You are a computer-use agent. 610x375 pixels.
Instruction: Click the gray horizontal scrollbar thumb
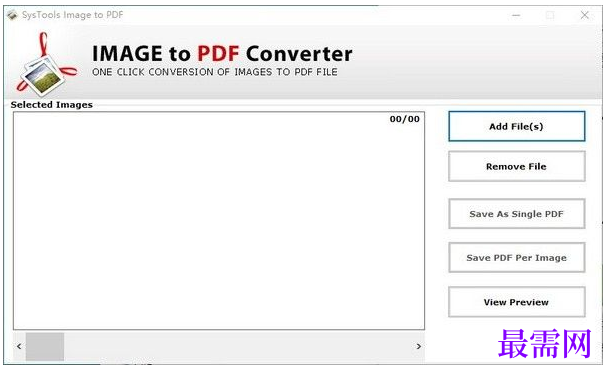[45, 346]
